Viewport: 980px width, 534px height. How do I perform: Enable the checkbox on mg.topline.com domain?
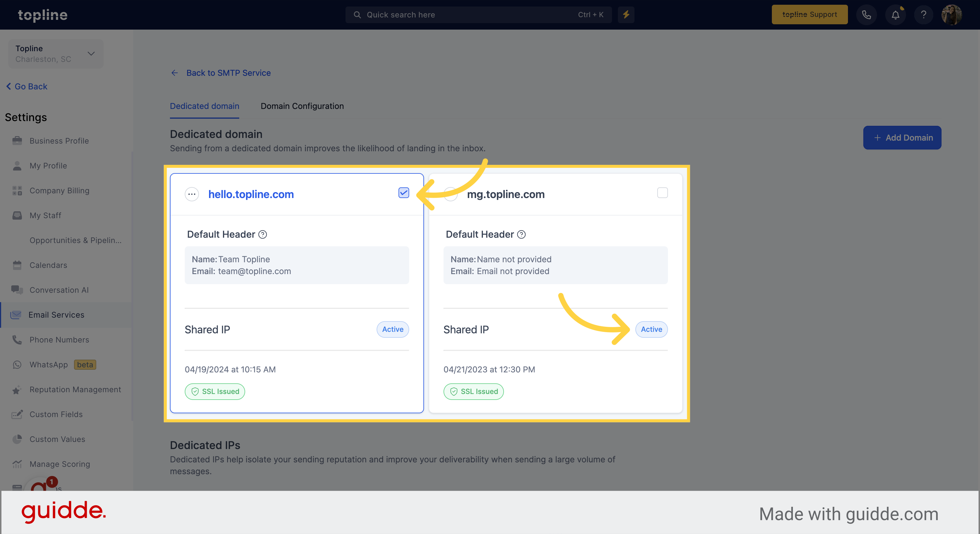(662, 193)
